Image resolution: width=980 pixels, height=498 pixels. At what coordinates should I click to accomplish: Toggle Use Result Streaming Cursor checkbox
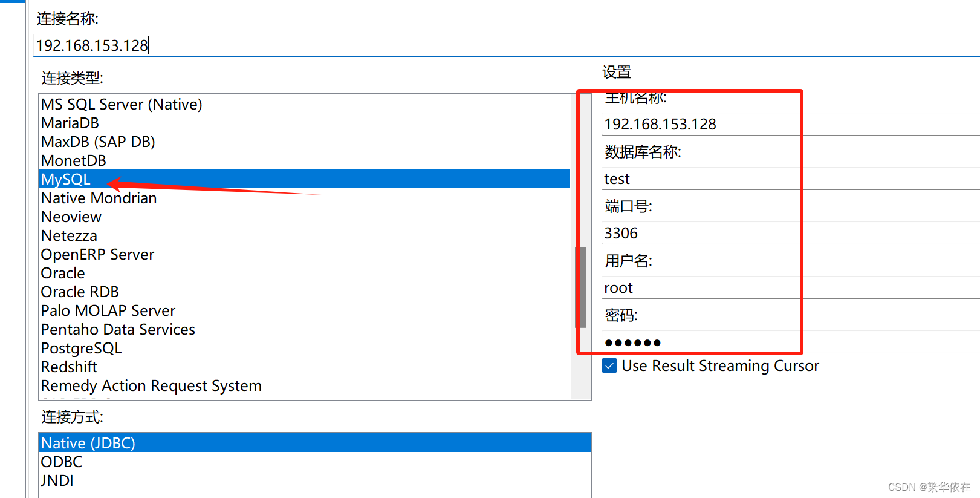[x=609, y=365]
